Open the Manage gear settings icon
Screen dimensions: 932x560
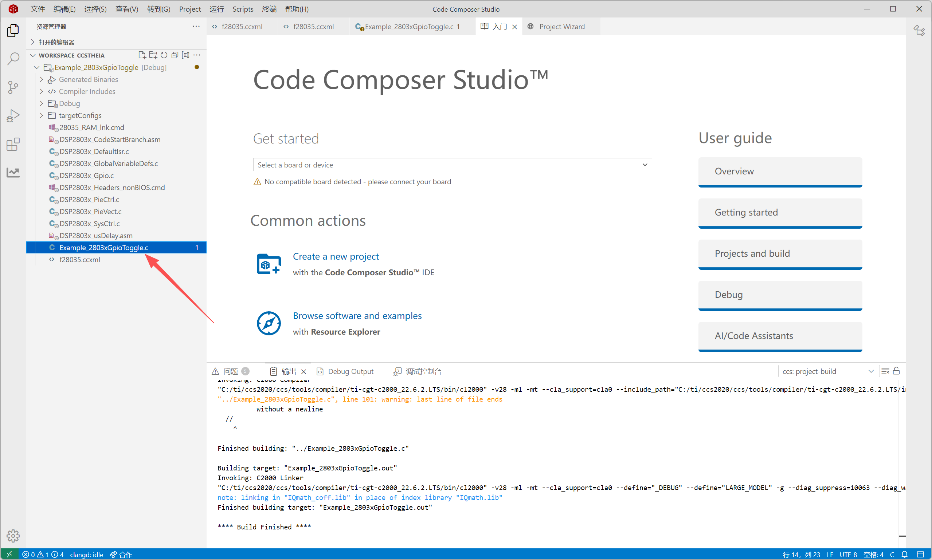(x=13, y=536)
